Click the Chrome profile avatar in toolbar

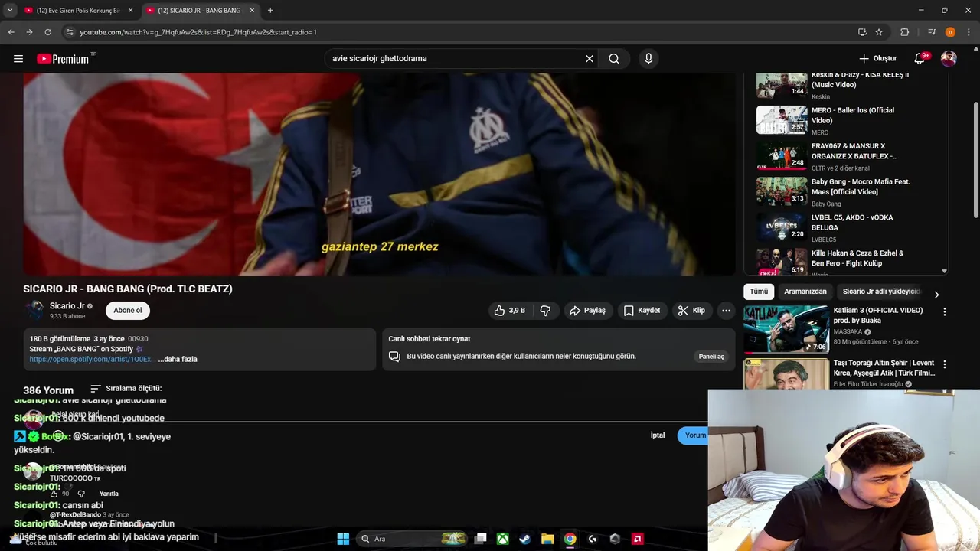tap(950, 32)
